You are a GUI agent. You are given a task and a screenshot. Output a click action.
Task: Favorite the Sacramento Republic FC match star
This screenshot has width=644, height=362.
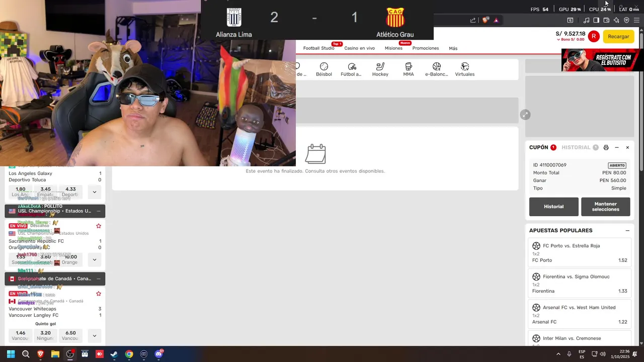click(99, 226)
